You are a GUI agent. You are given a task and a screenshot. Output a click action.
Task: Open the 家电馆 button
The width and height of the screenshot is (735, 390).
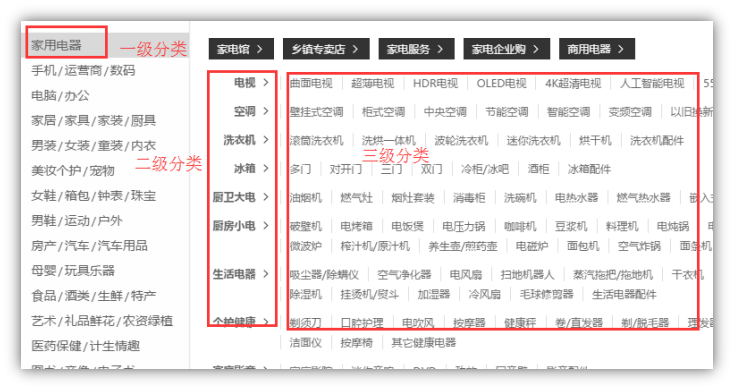pos(241,49)
